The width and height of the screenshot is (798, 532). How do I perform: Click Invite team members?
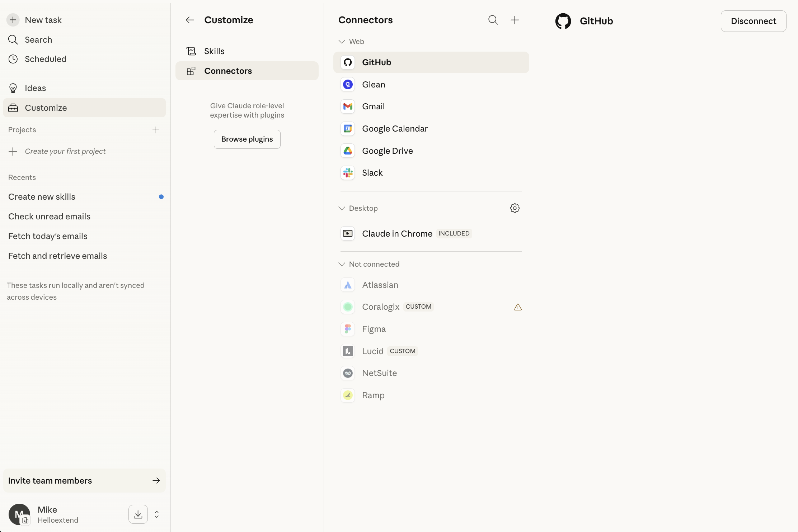(84, 481)
